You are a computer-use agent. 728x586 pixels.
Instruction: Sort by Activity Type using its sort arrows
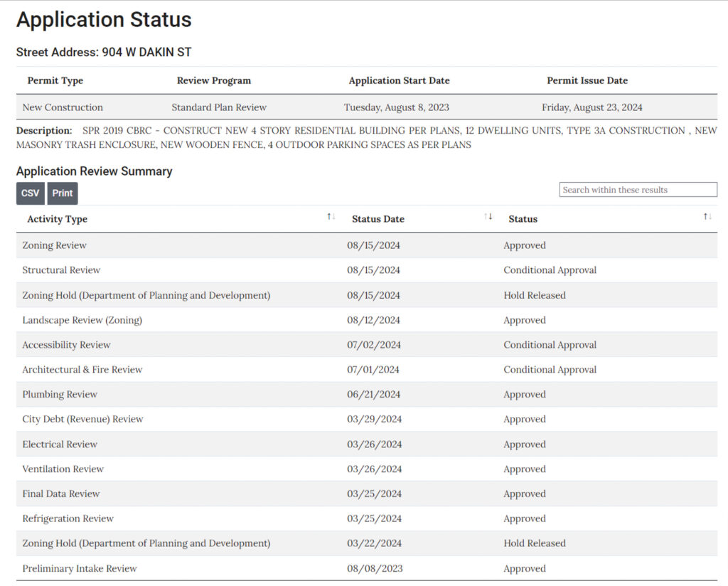[x=331, y=217]
